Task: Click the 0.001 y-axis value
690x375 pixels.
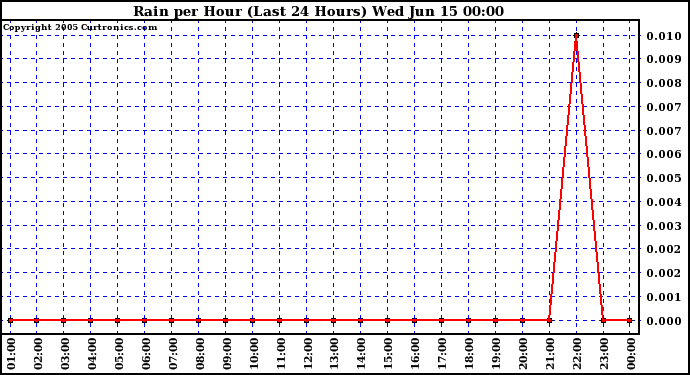Action: point(664,297)
